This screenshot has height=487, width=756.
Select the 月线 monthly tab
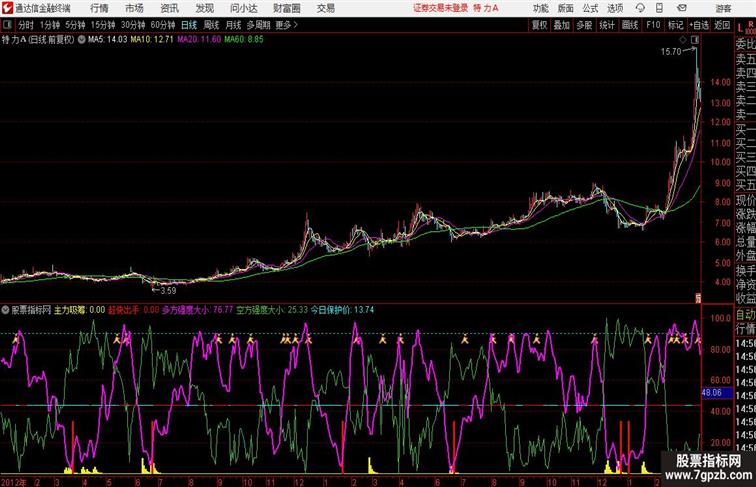point(233,25)
